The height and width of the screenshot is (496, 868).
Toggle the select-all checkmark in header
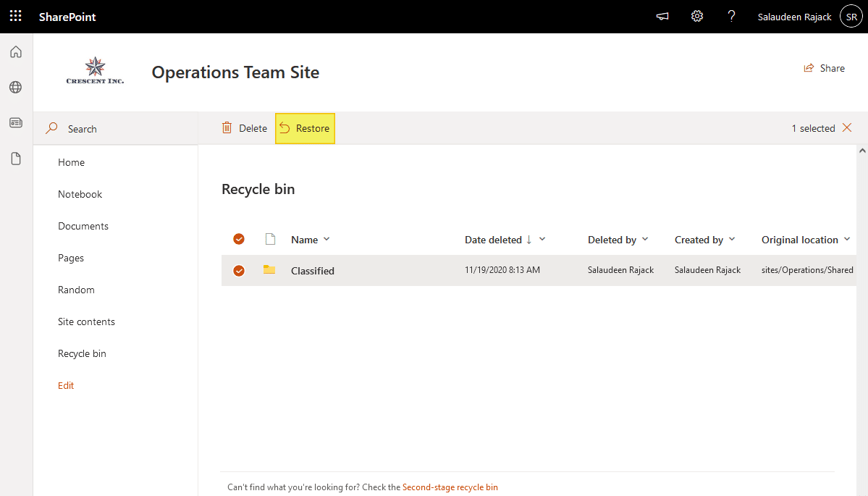238,239
